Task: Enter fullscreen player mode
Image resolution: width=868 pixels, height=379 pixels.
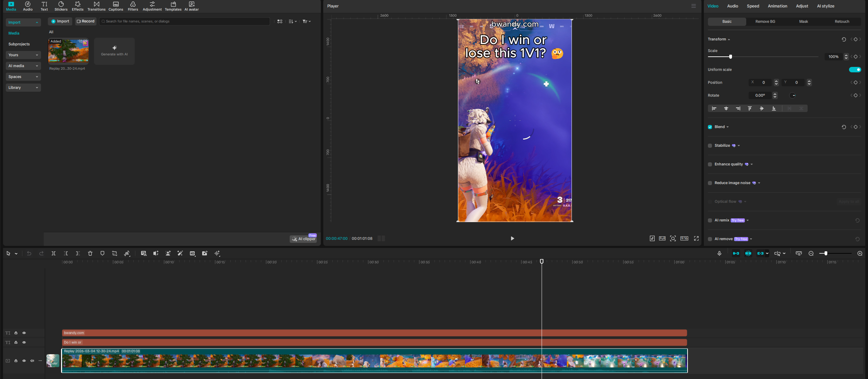Action: click(696, 238)
